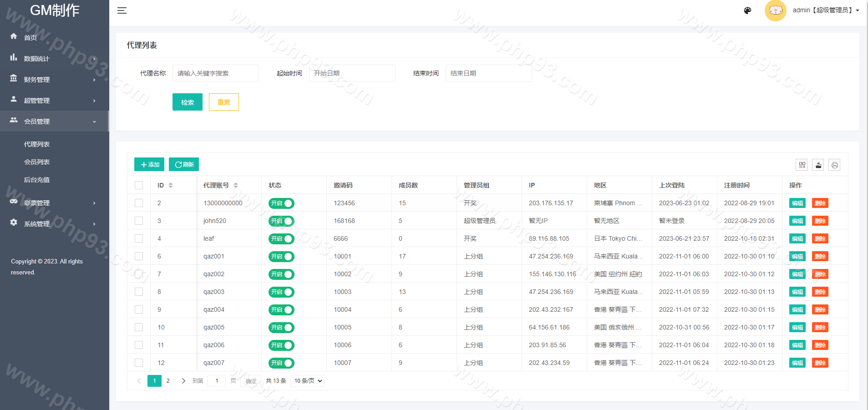Toggle off status switch for john520

pos(281,221)
